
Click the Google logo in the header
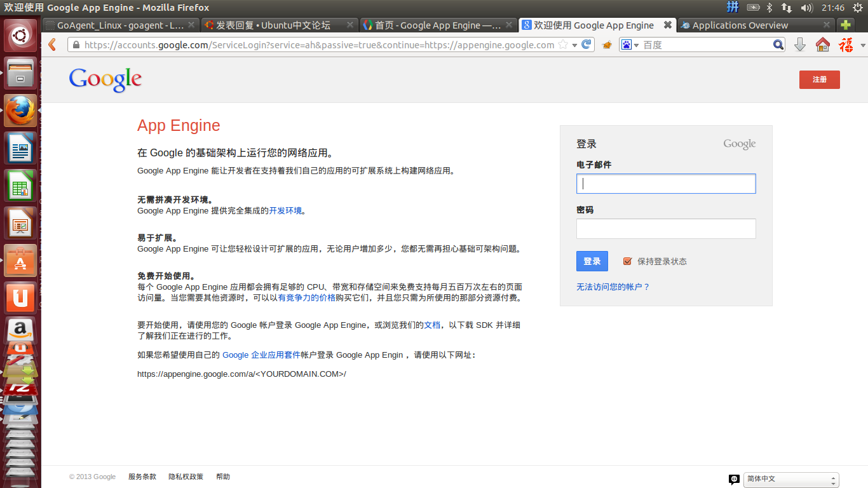point(105,80)
